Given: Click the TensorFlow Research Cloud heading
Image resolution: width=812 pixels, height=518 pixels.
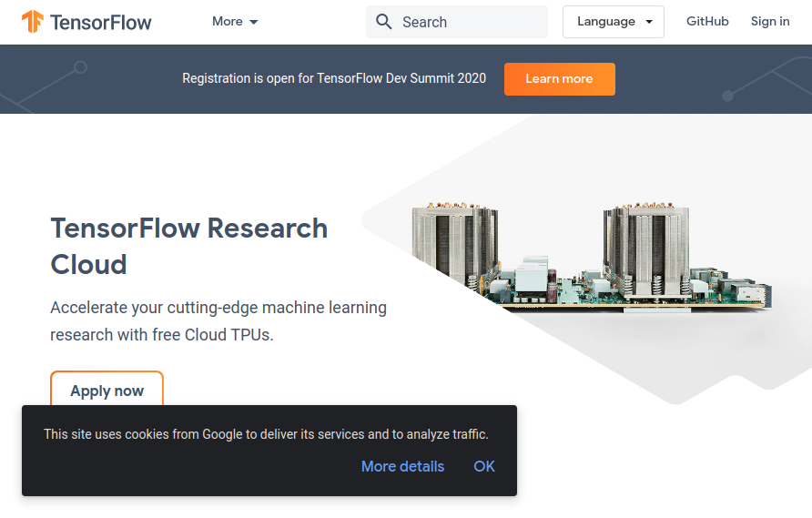Looking at the screenshot, I should [189, 246].
